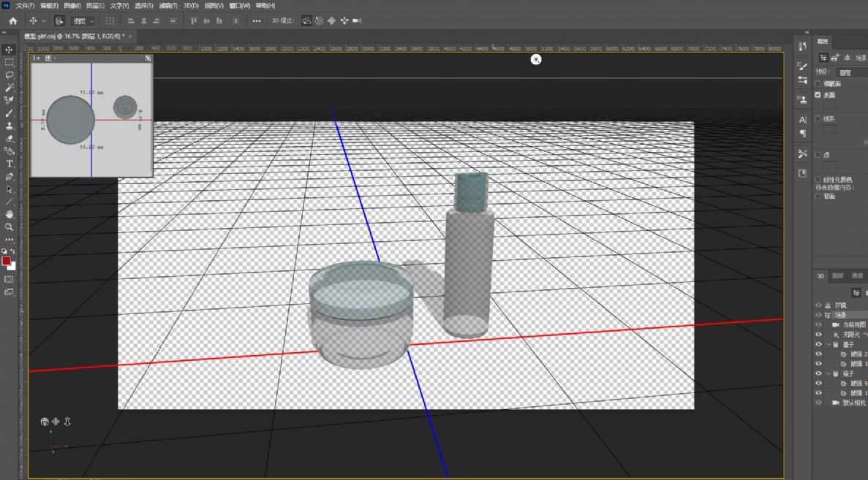
Task: Choose Roll 3D camera mode icon
Action: tap(320, 20)
